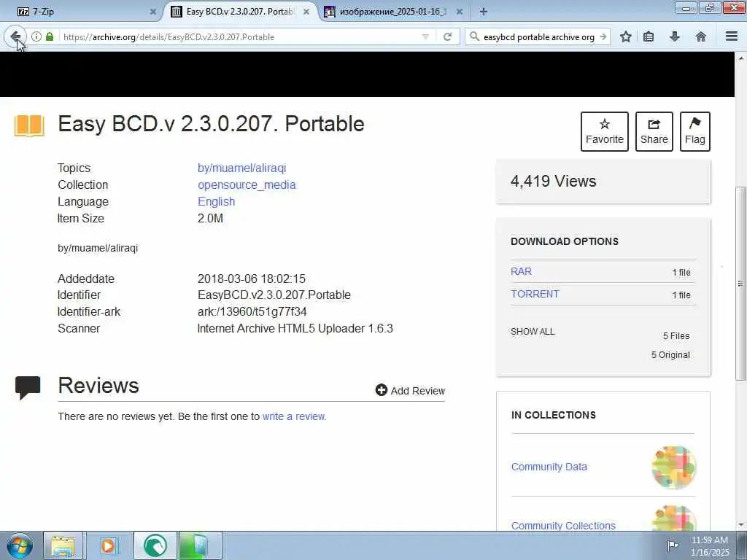Click identifier-ark value ark:/13960/t51g77f34
The image size is (747, 560).
[252, 312]
